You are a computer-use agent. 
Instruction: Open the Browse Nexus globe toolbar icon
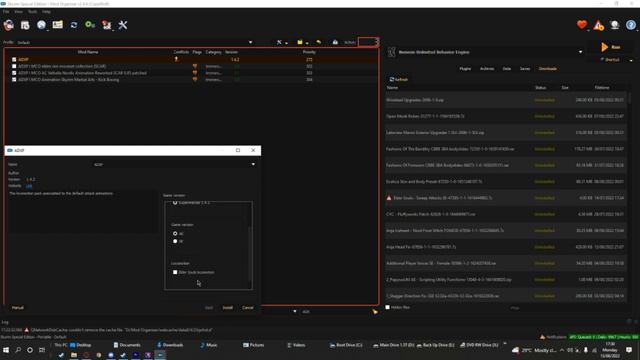click(x=41, y=25)
